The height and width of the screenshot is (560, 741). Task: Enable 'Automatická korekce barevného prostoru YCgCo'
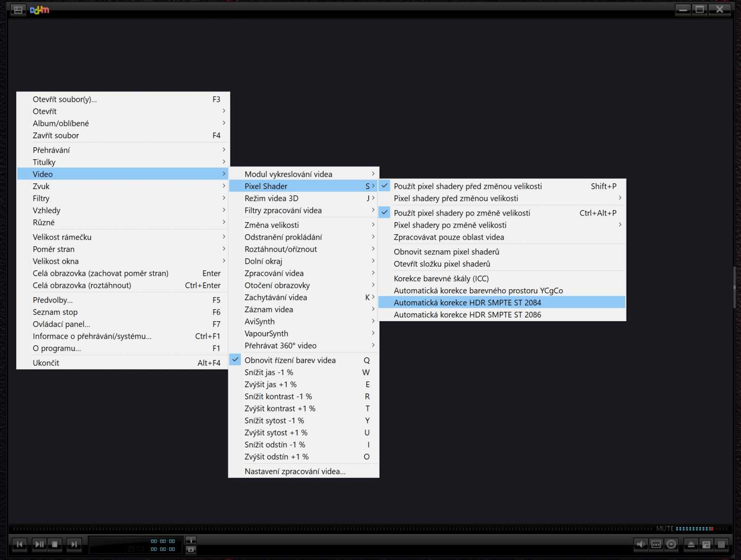502,291
